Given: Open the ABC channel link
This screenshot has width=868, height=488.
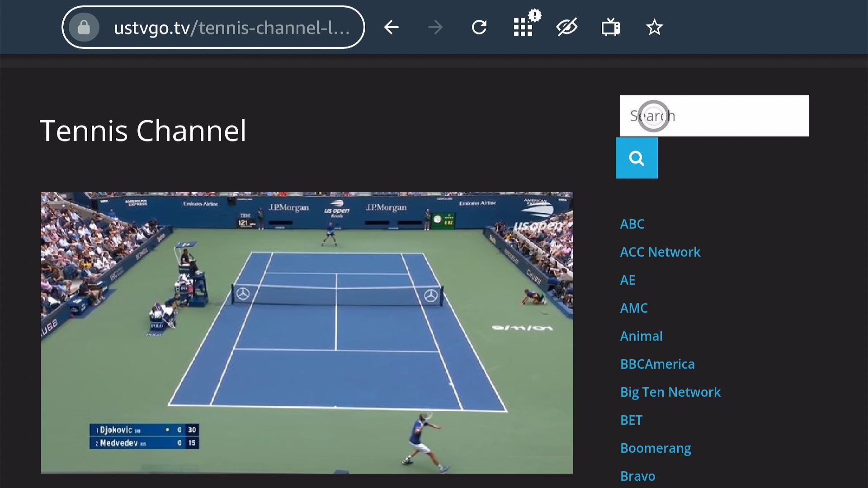Looking at the screenshot, I should click(632, 224).
